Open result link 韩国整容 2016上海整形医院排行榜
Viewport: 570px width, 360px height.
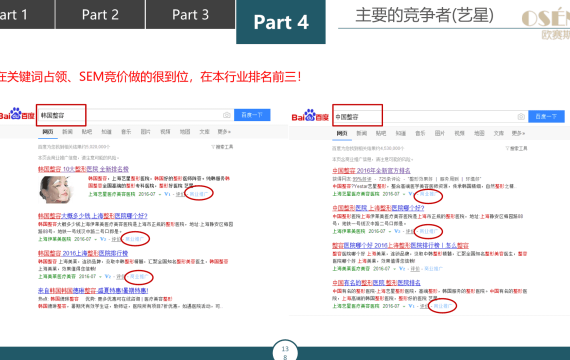(83, 253)
